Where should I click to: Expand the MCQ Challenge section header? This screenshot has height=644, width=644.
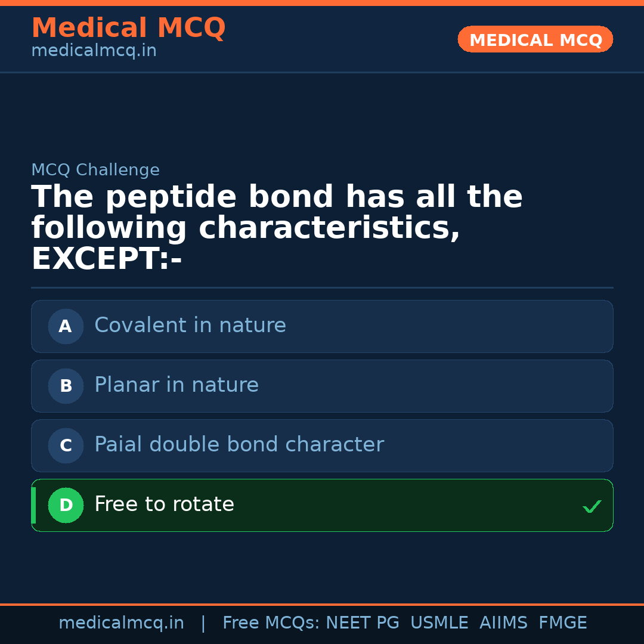coord(95,169)
